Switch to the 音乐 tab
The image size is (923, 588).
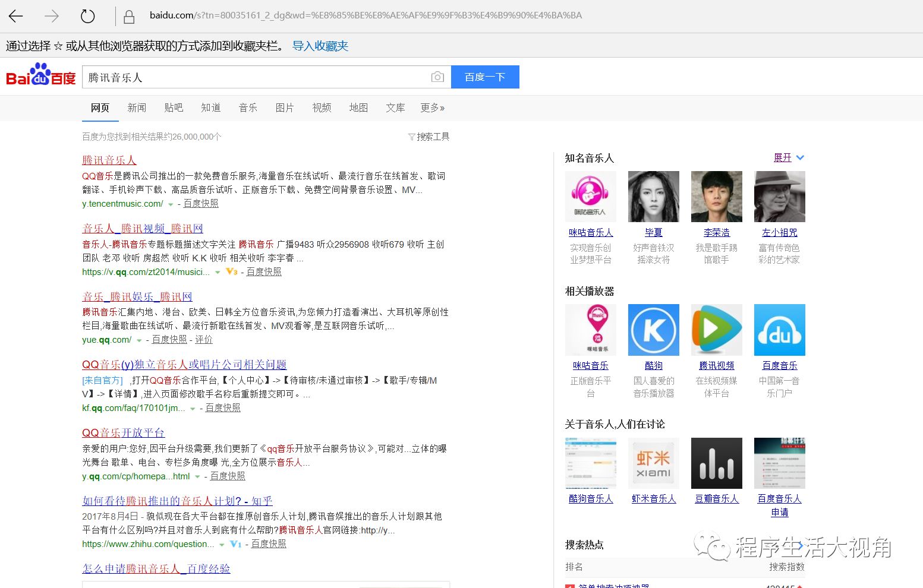point(248,108)
